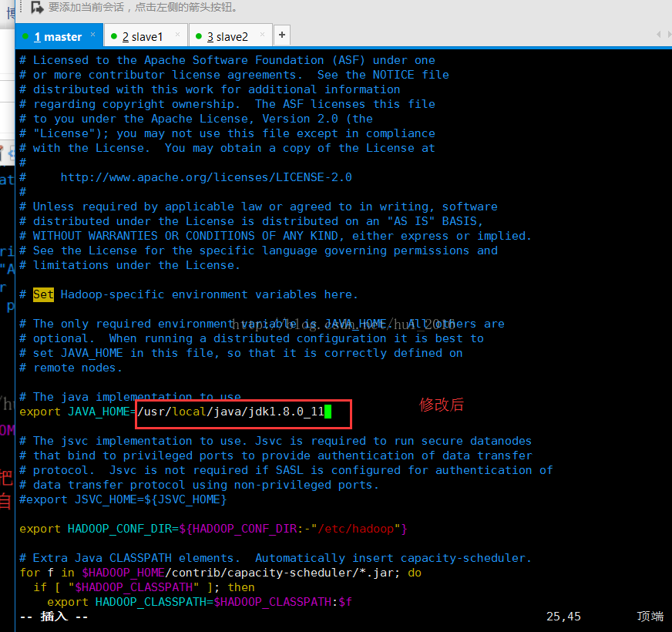Click the 'if [ "$HADOOP_CLASSPATH" ]; then' line
Viewport: 672px width, 632px height.
coord(144,587)
